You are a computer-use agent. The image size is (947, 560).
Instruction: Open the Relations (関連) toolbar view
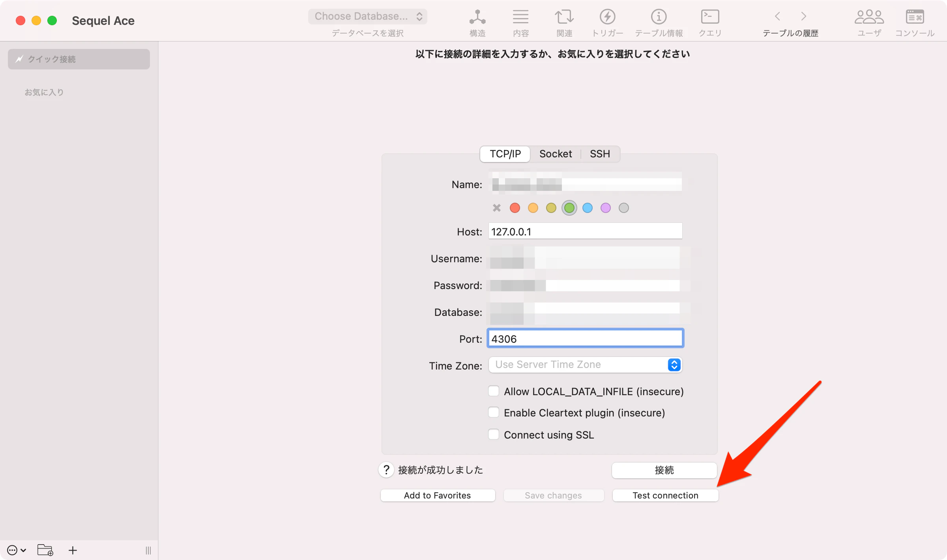point(564,23)
